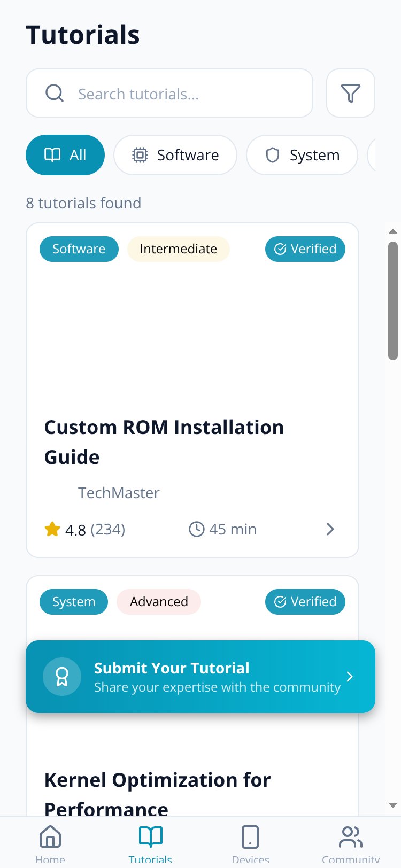Viewport: 401px width, 868px height.
Task: Toggle the System category filter chip
Action: (x=302, y=155)
